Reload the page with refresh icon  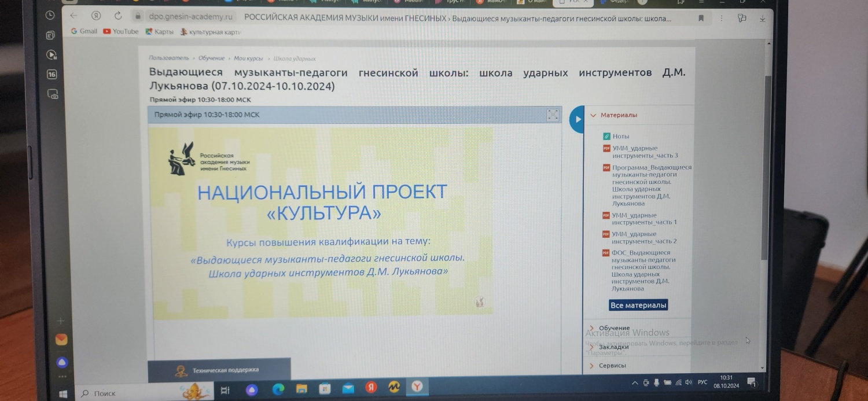[x=118, y=17]
